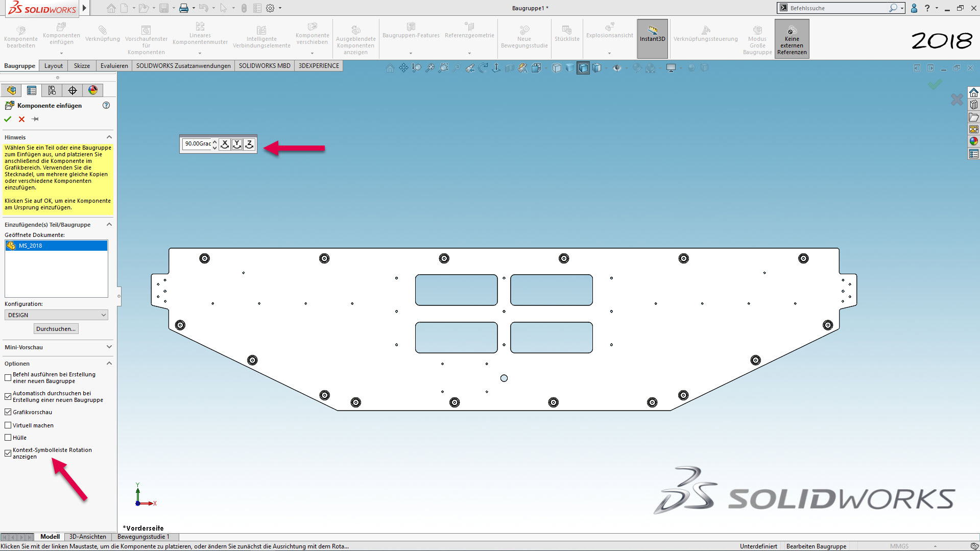This screenshot has height=551, width=980.
Task: Cancel Komponente einfügen with red X
Action: [21, 119]
